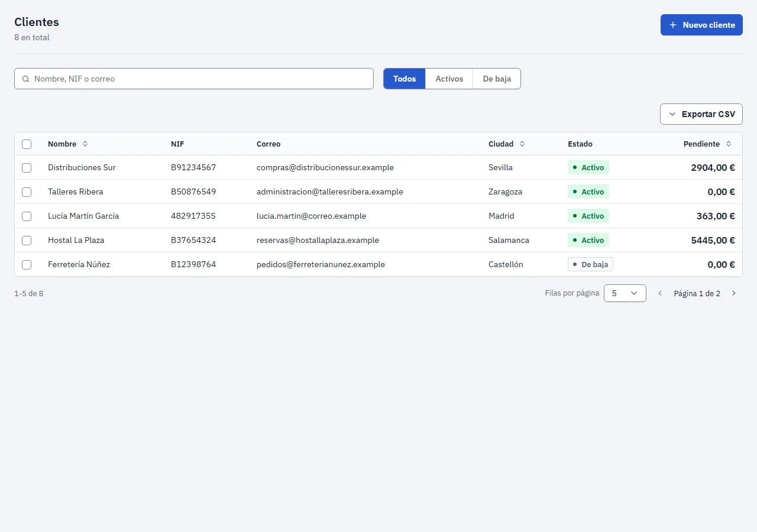Go to next page arrow
This screenshot has width=757, height=532.
point(734,293)
